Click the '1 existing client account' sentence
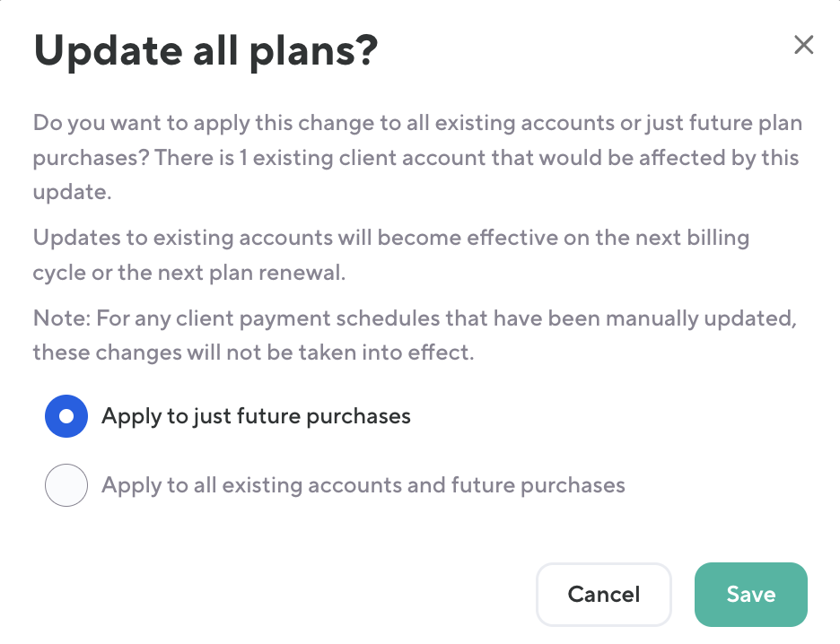Image resolution: width=840 pixels, height=644 pixels. click(x=476, y=158)
